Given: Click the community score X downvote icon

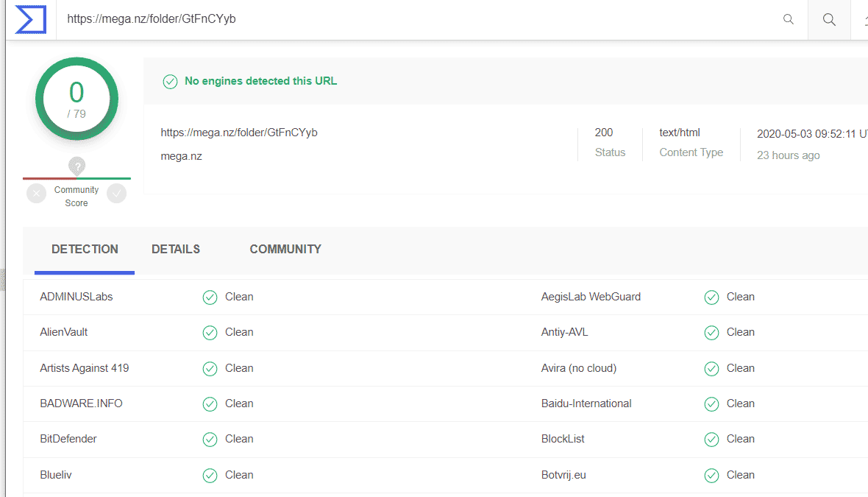Looking at the screenshot, I should pos(36,194).
